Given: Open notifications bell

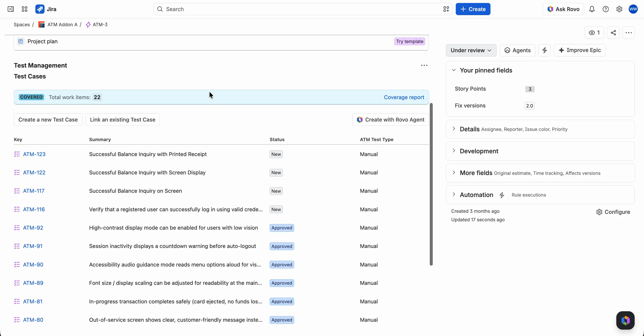Looking at the screenshot, I should click(592, 9).
